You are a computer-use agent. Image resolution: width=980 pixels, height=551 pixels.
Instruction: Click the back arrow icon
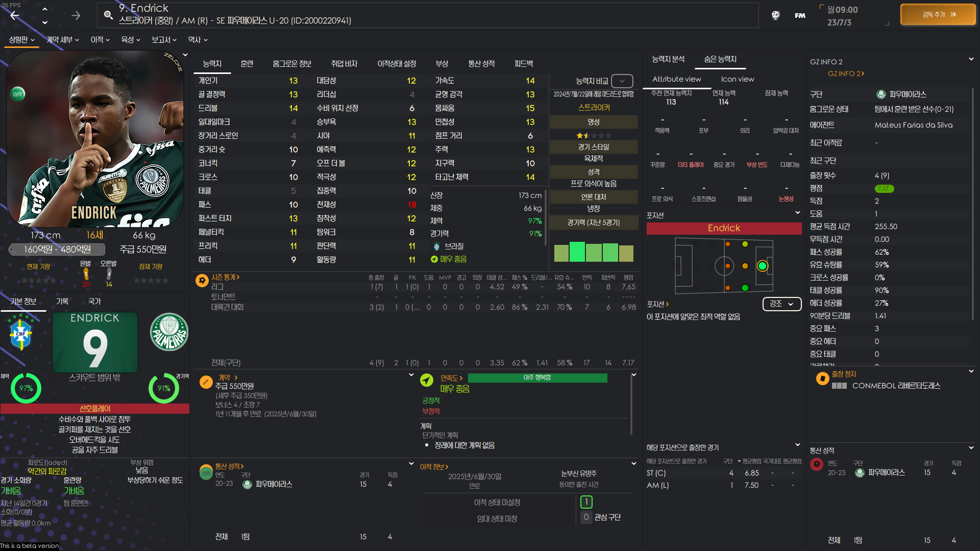[15, 15]
